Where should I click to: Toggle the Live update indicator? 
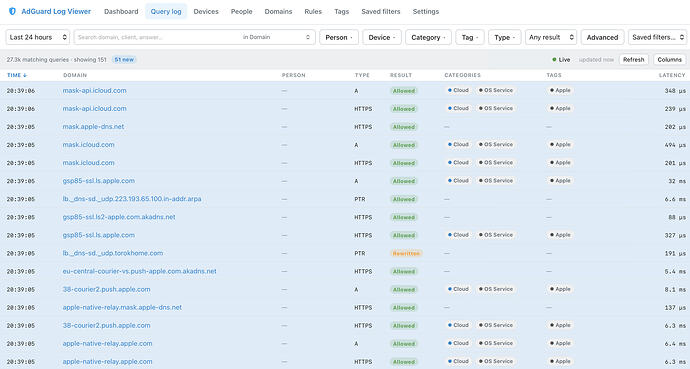pos(561,60)
